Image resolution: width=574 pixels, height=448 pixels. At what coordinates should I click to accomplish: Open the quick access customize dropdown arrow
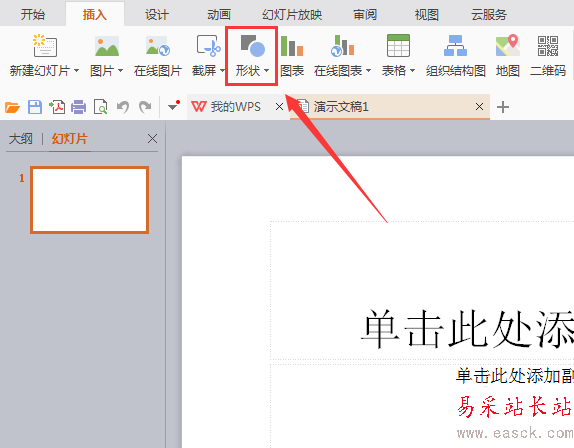pyautogui.click(x=172, y=107)
